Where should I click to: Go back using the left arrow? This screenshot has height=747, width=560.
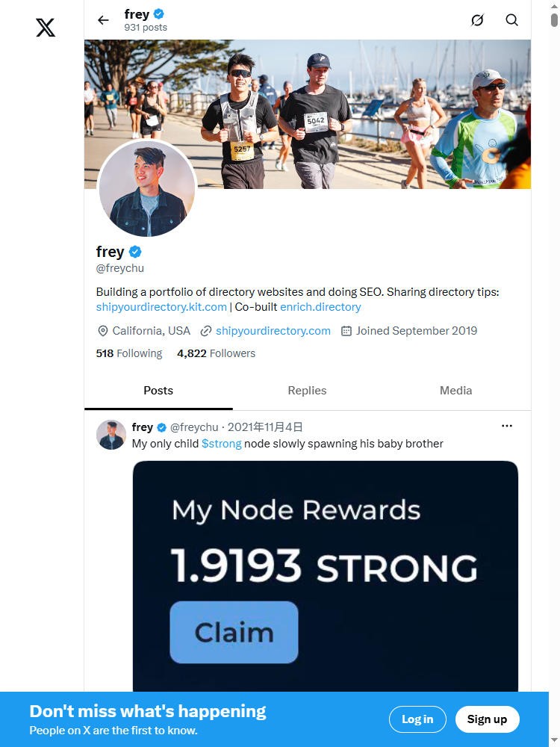[103, 20]
